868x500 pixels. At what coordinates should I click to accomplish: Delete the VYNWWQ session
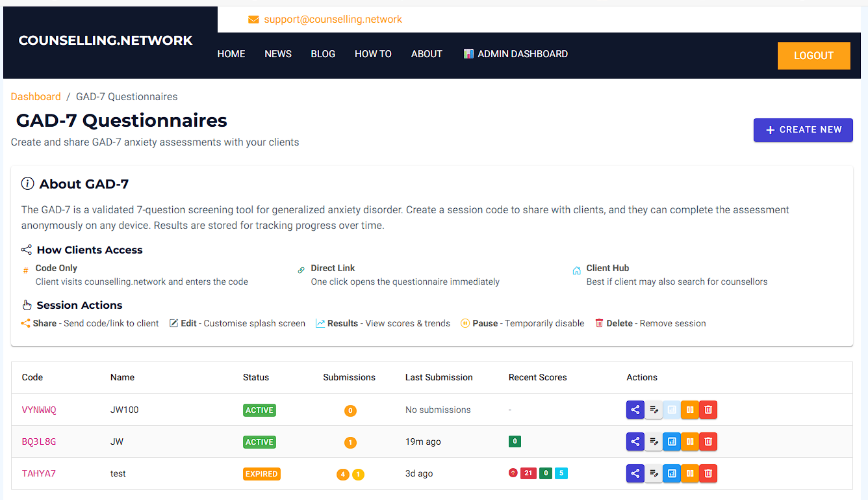click(708, 410)
